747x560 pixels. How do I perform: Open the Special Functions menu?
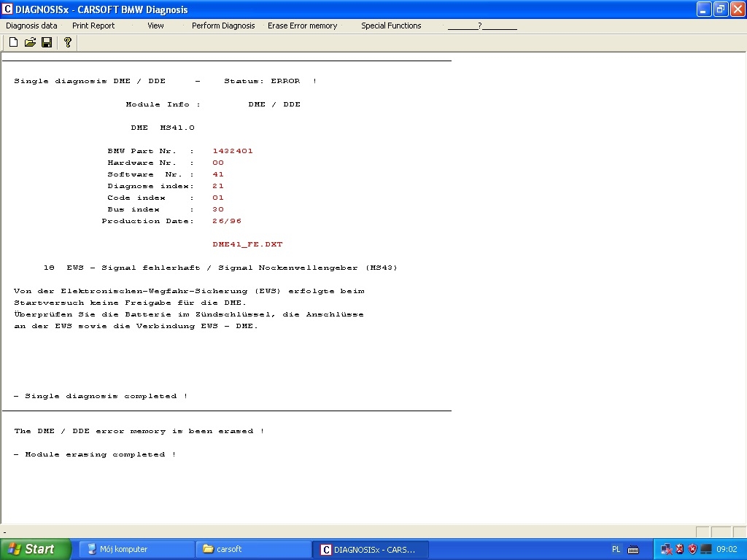[391, 26]
